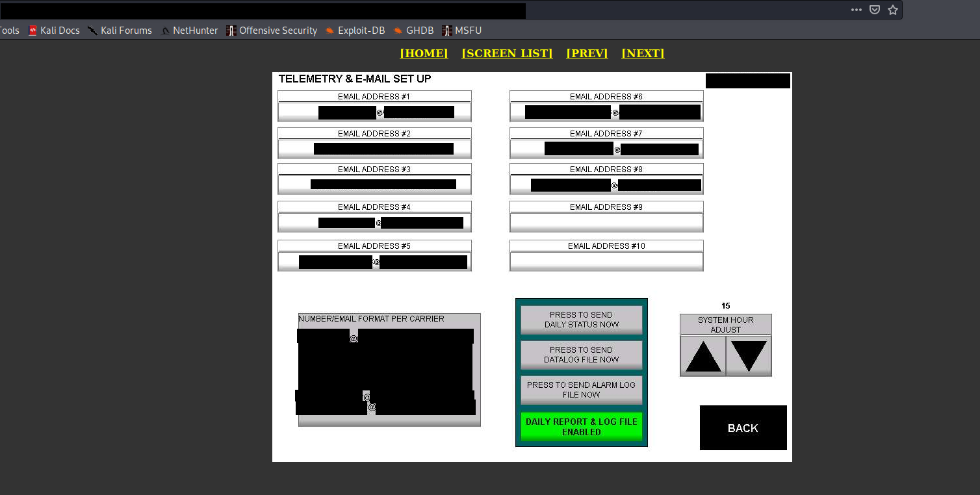Open the page actions three-dot menu
This screenshot has height=495, width=980.
(857, 10)
